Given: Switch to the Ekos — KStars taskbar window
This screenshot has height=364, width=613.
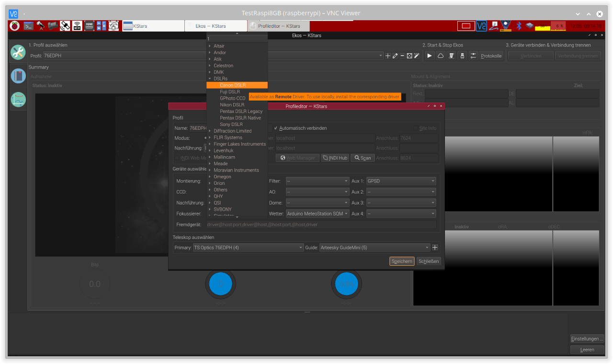Looking at the screenshot, I should [216, 26].
